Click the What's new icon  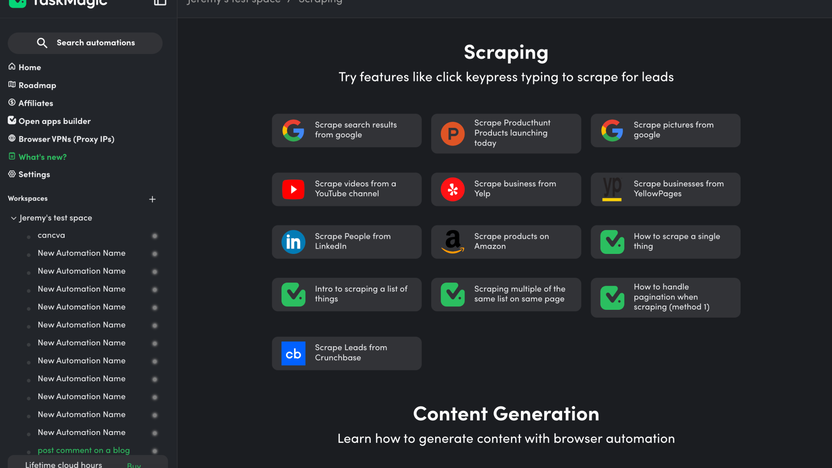(x=12, y=157)
